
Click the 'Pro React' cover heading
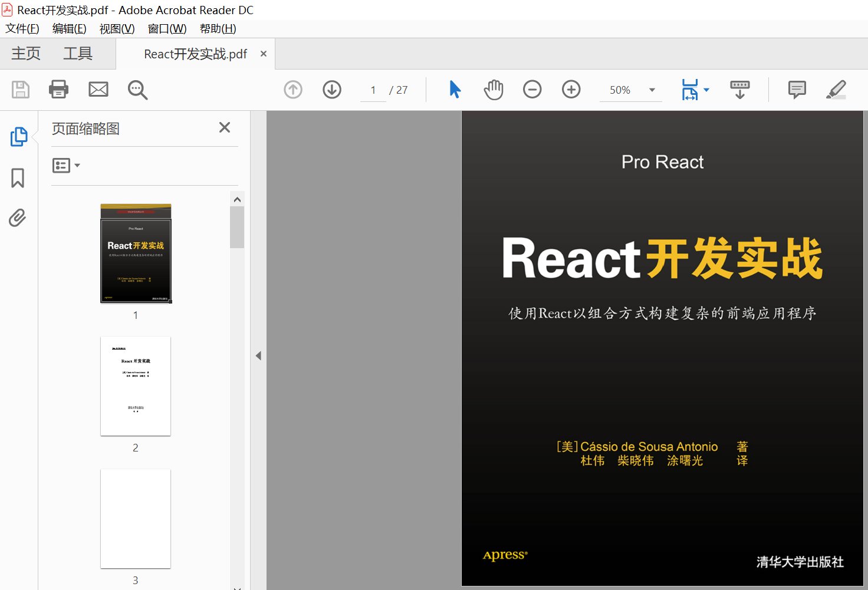click(662, 162)
